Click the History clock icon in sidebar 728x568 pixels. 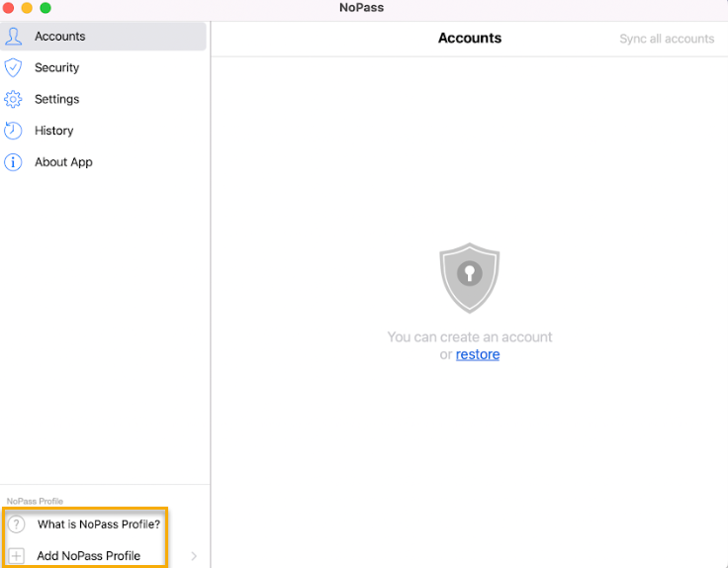pyautogui.click(x=13, y=131)
